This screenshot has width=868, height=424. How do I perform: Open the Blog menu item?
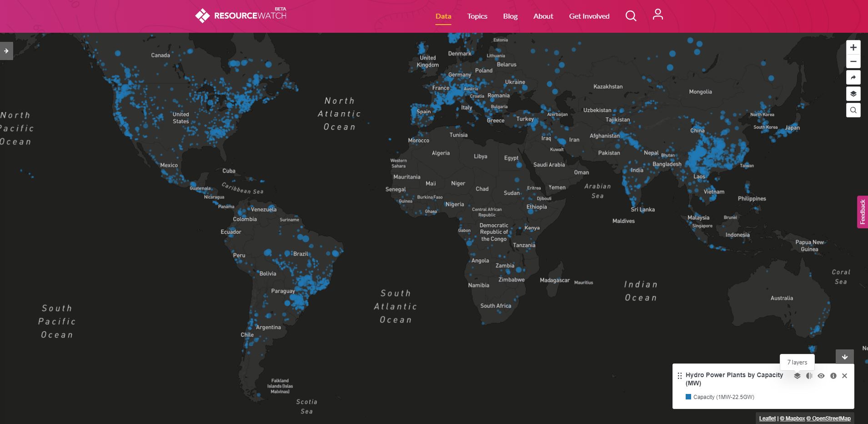coord(510,16)
